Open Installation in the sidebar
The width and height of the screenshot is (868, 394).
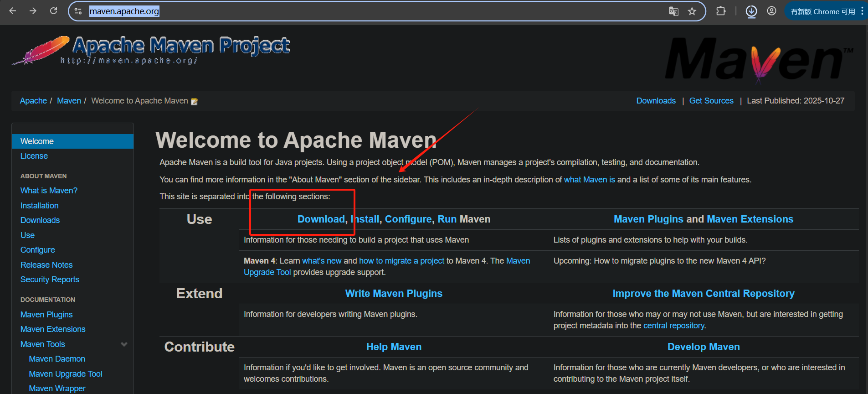[39, 206]
